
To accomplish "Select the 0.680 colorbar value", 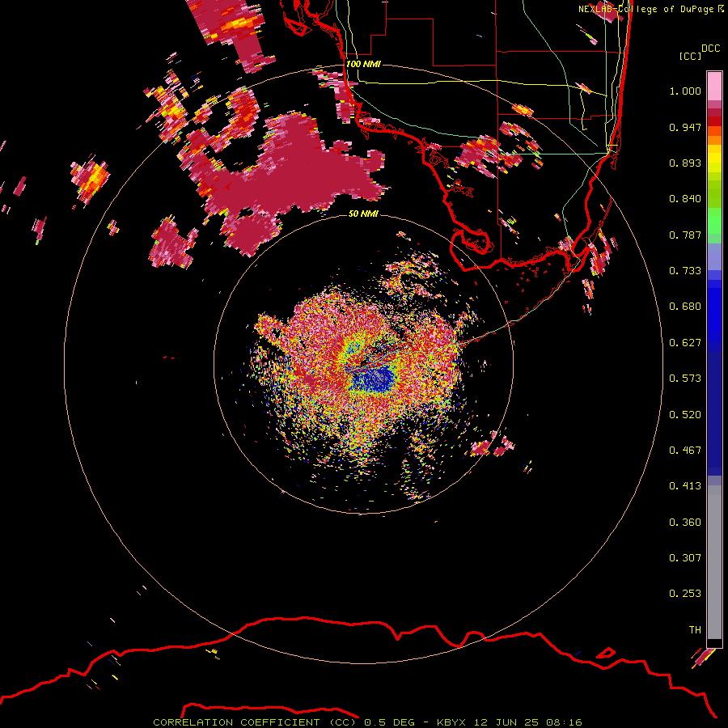I will click(x=685, y=307).
